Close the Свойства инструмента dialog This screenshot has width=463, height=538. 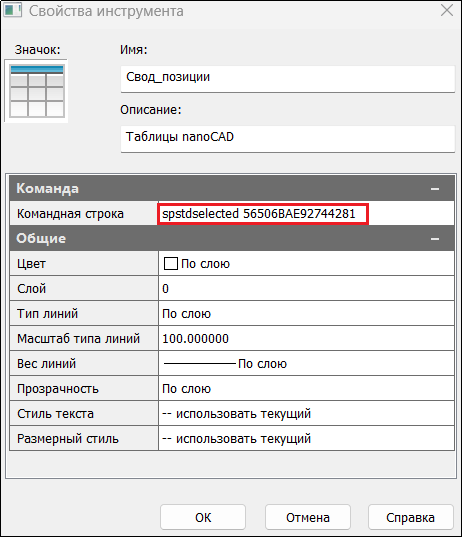click(x=447, y=11)
